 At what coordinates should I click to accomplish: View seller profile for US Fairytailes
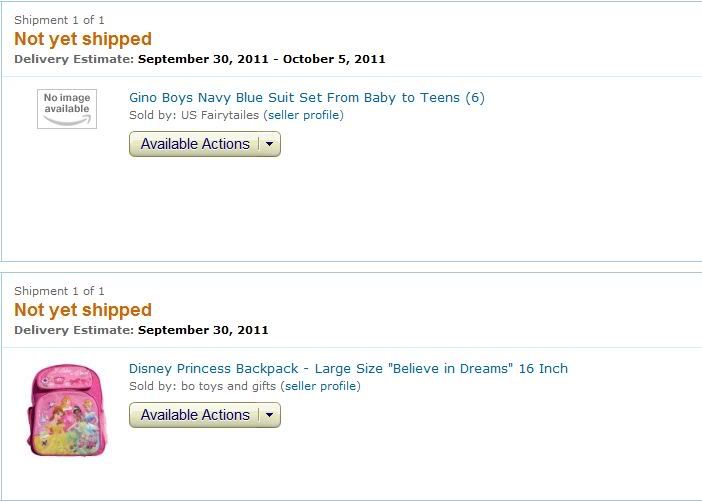[x=305, y=115]
